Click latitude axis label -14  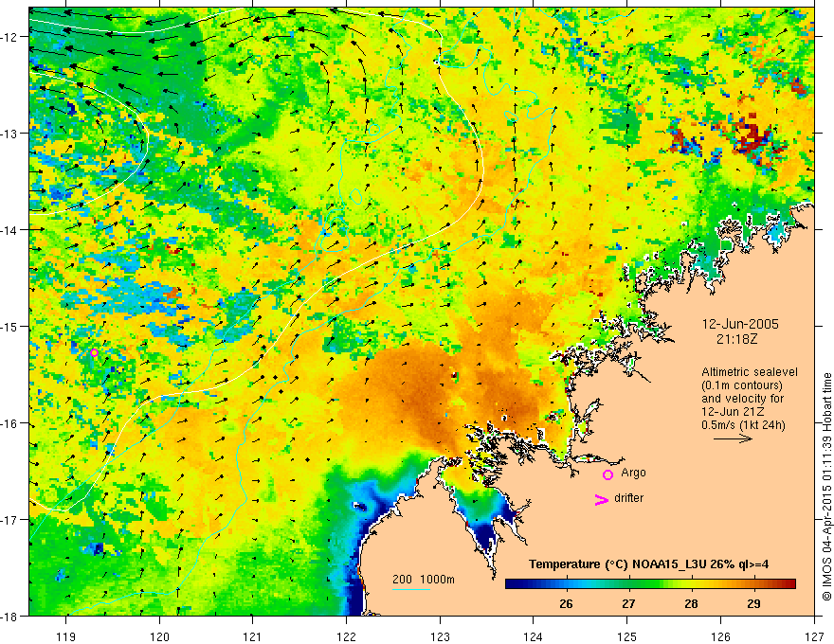(x=10, y=229)
